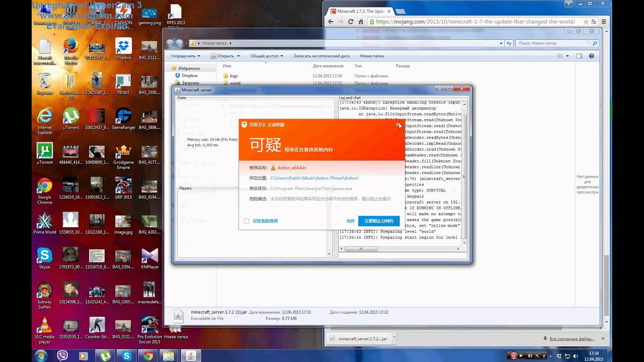Click the clock showing 17:34
Image resolution: width=644 pixels, height=362 pixels.
tap(593, 356)
